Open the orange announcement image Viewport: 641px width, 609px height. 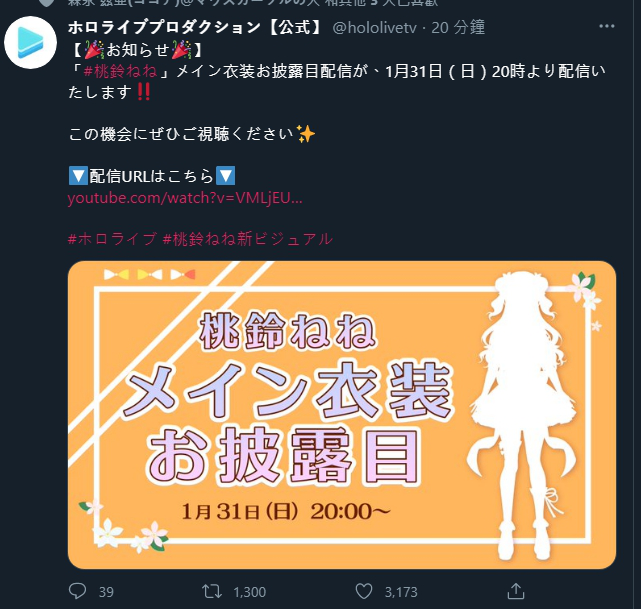[342, 414]
